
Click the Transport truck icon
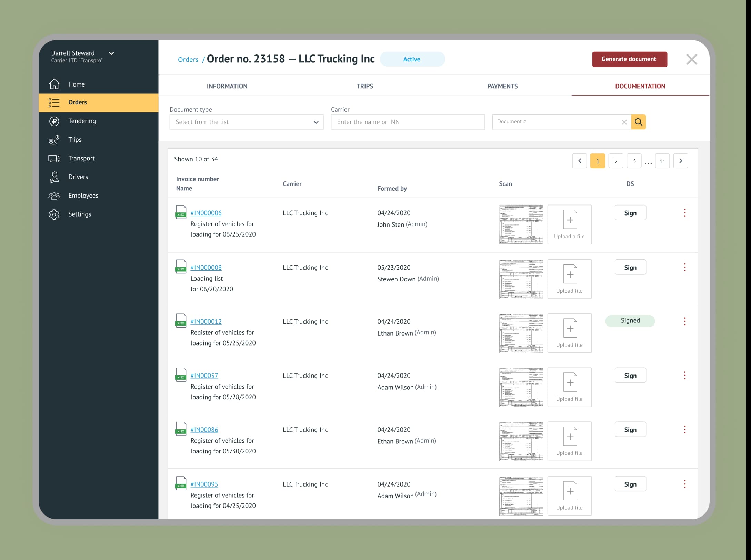54,158
